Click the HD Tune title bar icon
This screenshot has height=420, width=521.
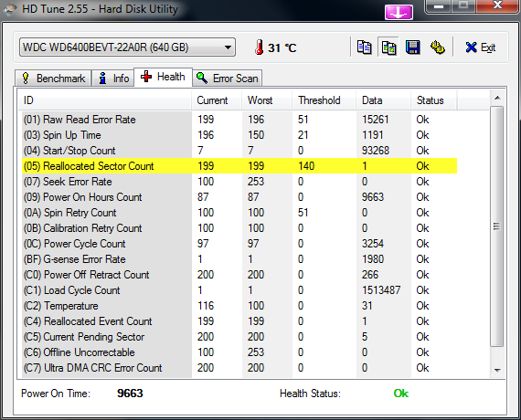(x=10, y=9)
